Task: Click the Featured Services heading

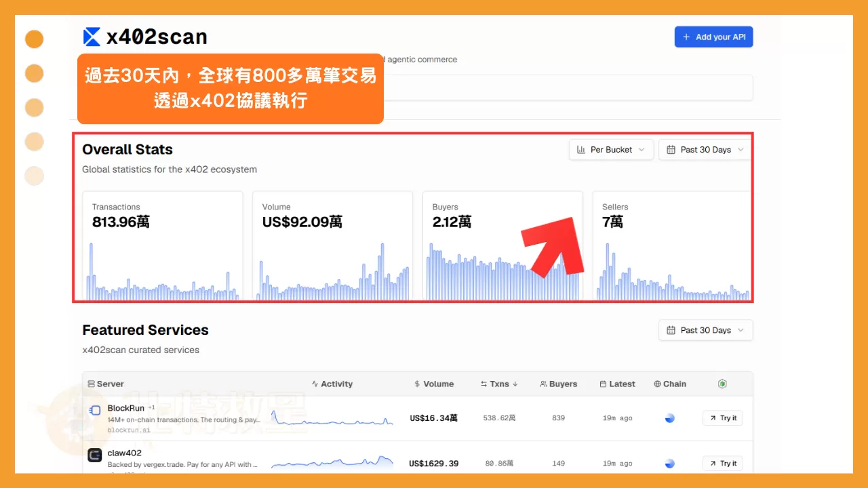Action: pos(146,330)
